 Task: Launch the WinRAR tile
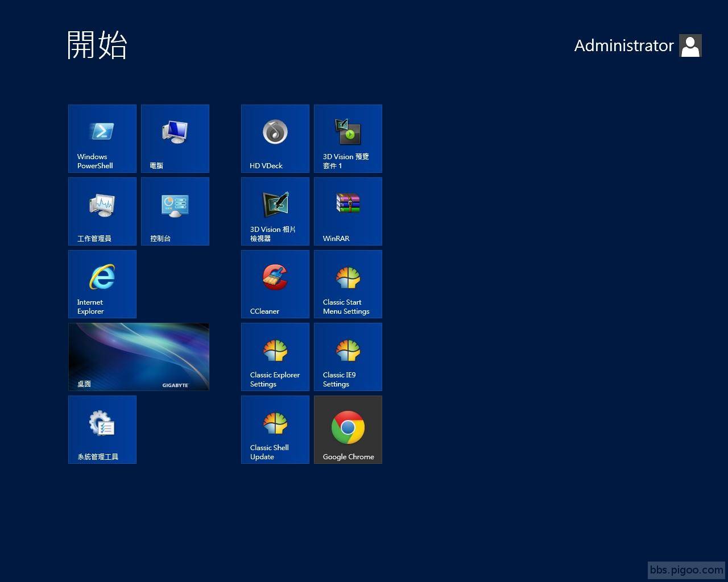(348, 211)
